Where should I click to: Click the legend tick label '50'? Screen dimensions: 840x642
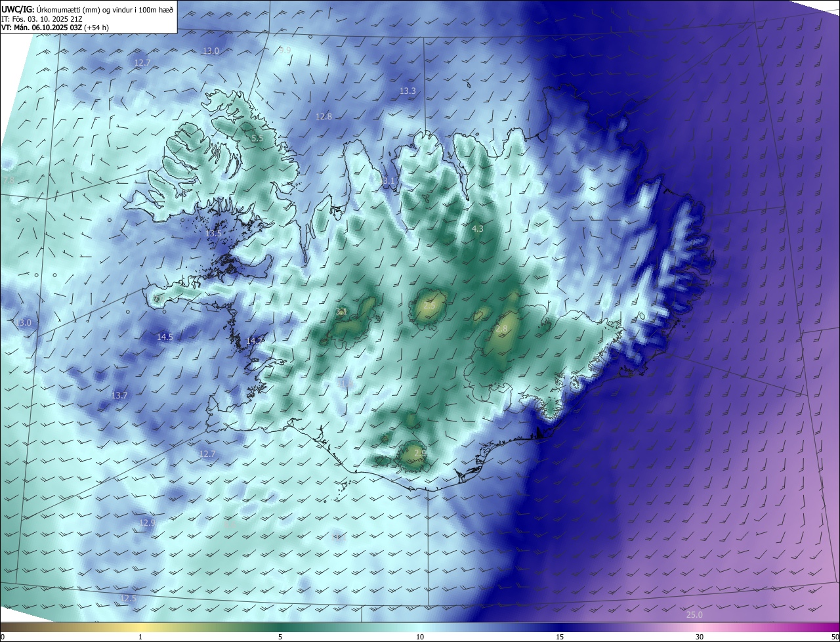[x=835, y=637]
